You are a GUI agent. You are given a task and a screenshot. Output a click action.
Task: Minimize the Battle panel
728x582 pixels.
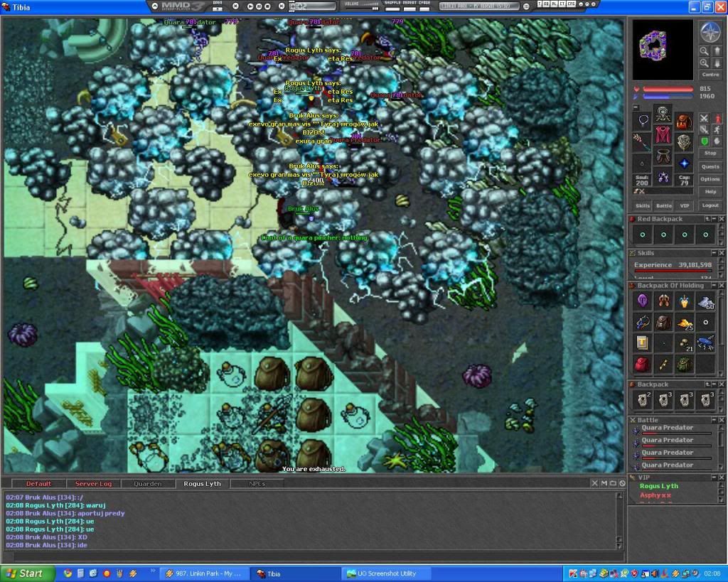pyautogui.click(x=714, y=420)
